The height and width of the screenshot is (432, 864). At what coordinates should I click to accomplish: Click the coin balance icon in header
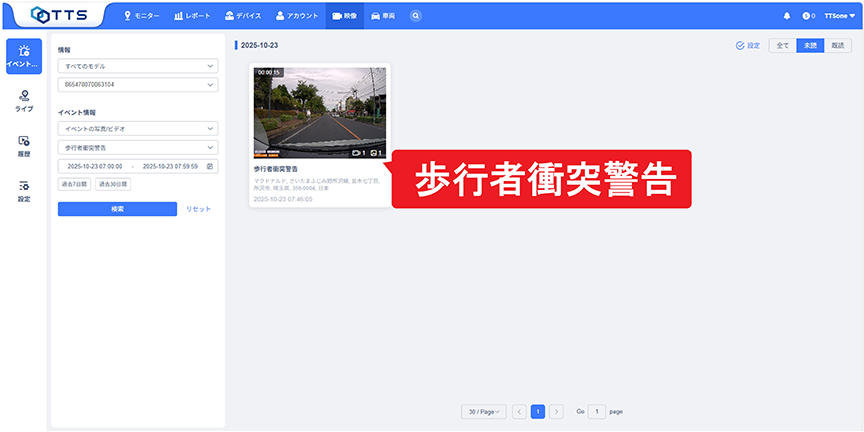806,16
